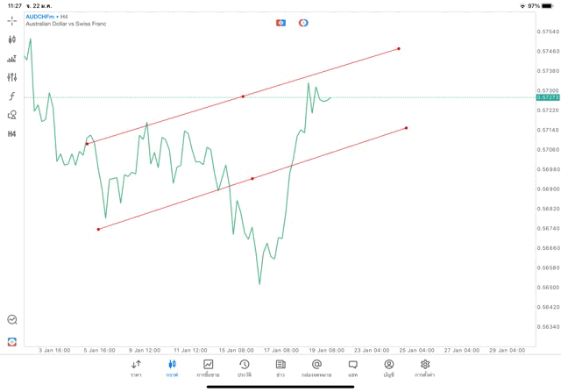The image size is (561, 392).
Task: Open the แชท (Chat) tab
Action: coord(352,368)
